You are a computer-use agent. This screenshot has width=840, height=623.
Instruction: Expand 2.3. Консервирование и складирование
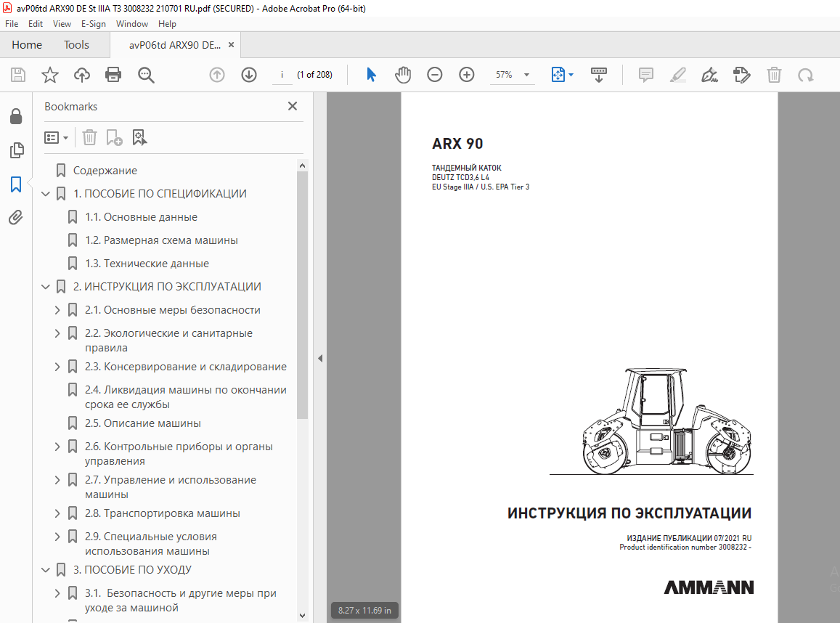tap(57, 367)
